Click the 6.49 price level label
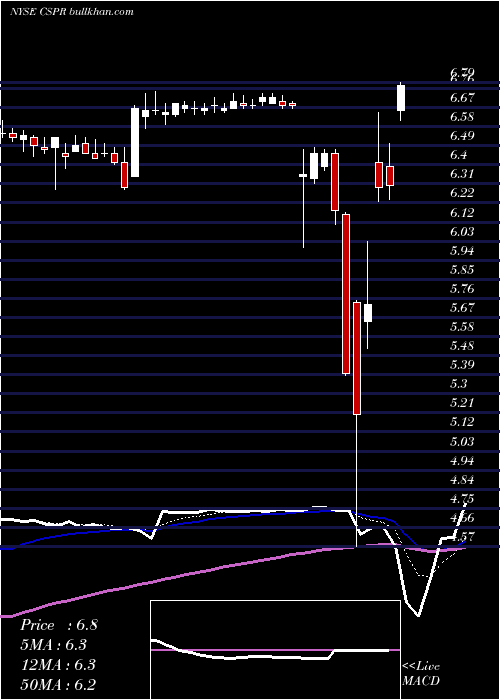This screenshot has width=500, height=700. [462, 136]
